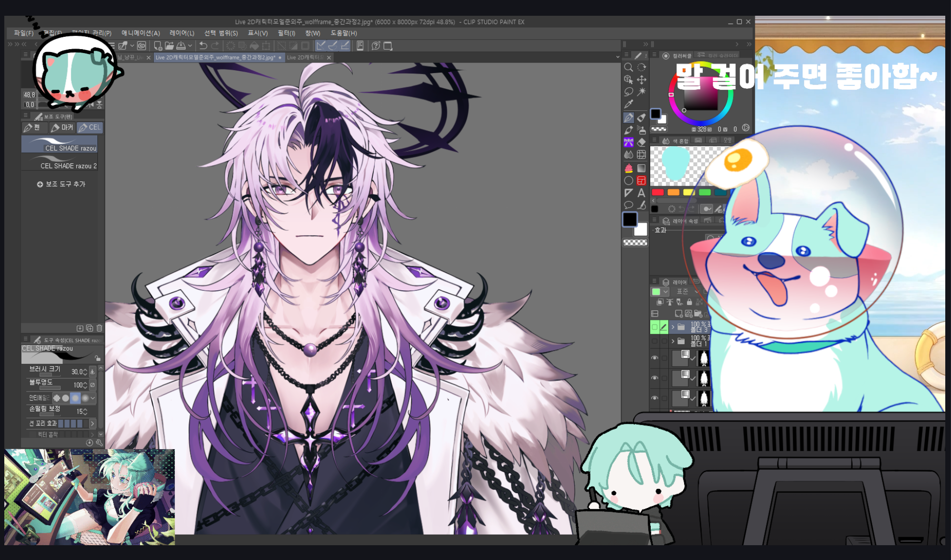951x560 pixels.
Task: Show hidden folder 1 layer
Action: [655, 341]
